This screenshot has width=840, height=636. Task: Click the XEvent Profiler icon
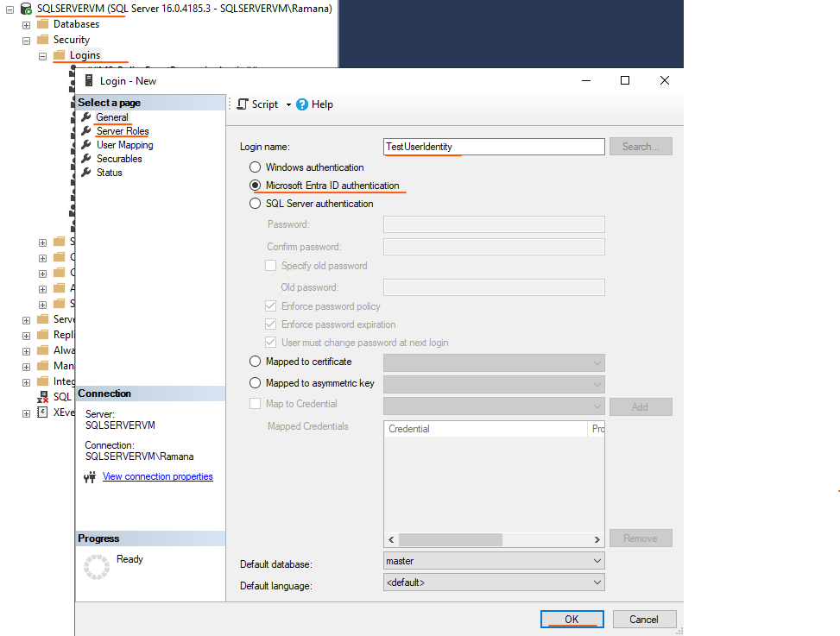coord(42,412)
